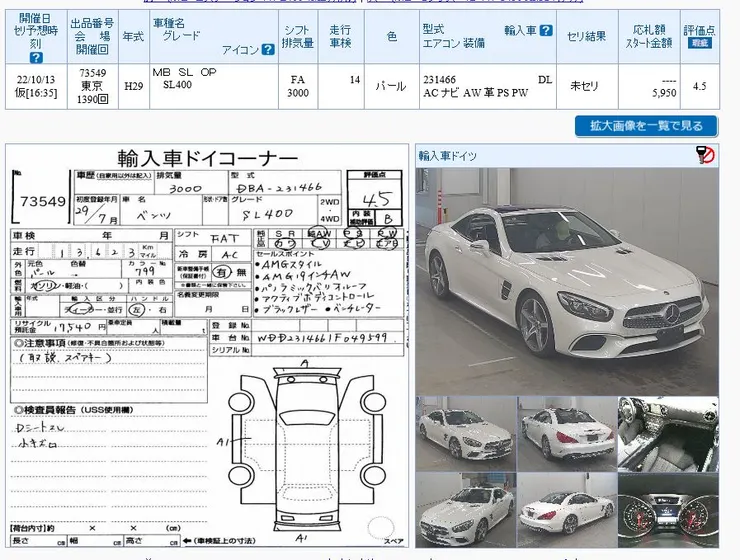Open the auction inspection sheet image
This screenshot has width=740, height=560.
207,346
